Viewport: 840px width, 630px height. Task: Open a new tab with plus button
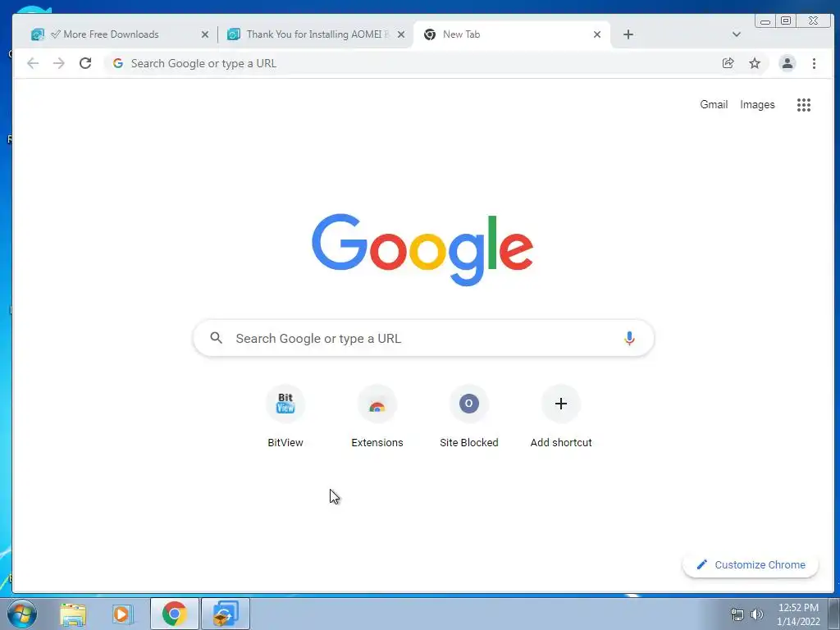628,34
